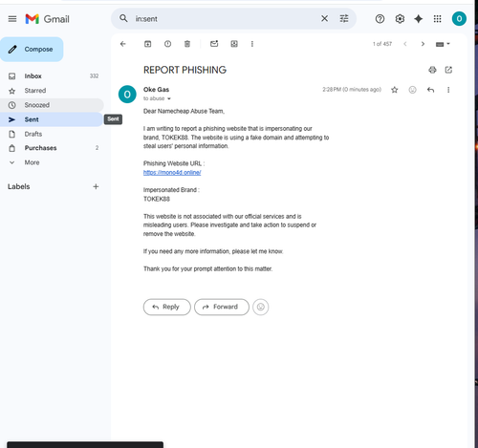The height and width of the screenshot is (448, 478).
Task: Click the Labels heading
Action: [19, 186]
